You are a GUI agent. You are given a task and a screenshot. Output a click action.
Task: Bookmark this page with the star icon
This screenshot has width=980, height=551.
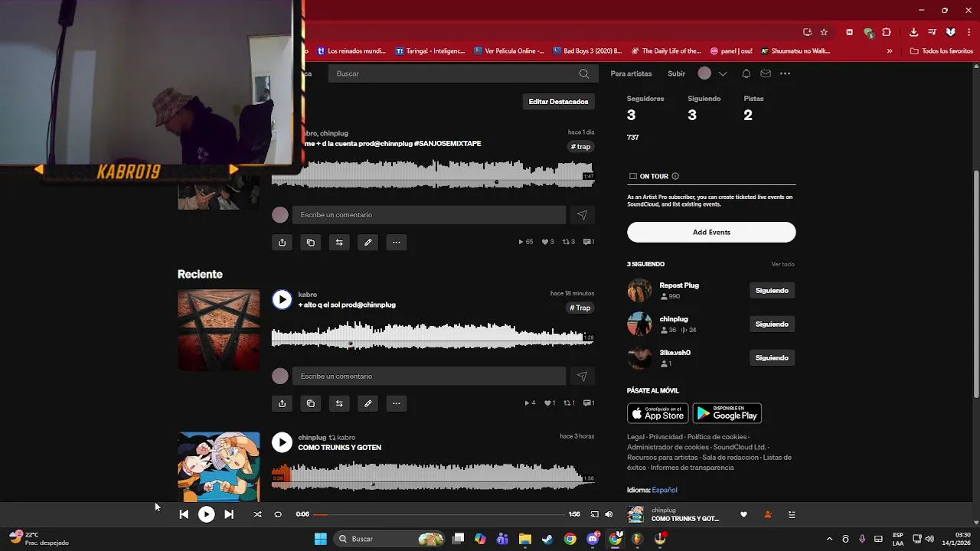824,32
